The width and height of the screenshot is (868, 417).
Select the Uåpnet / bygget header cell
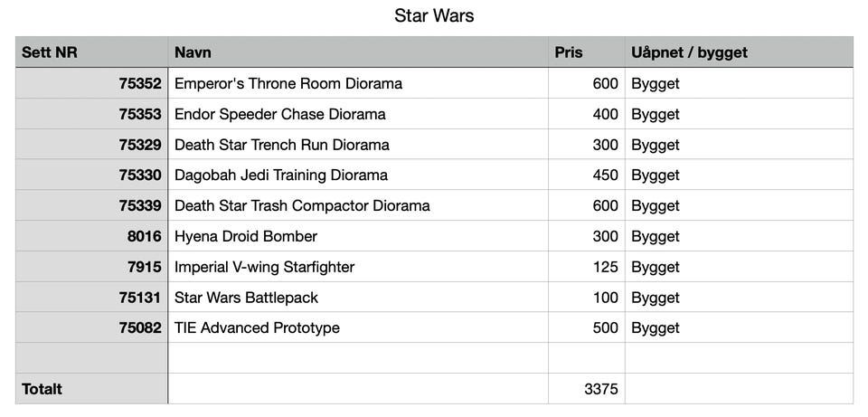pos(738,52)
